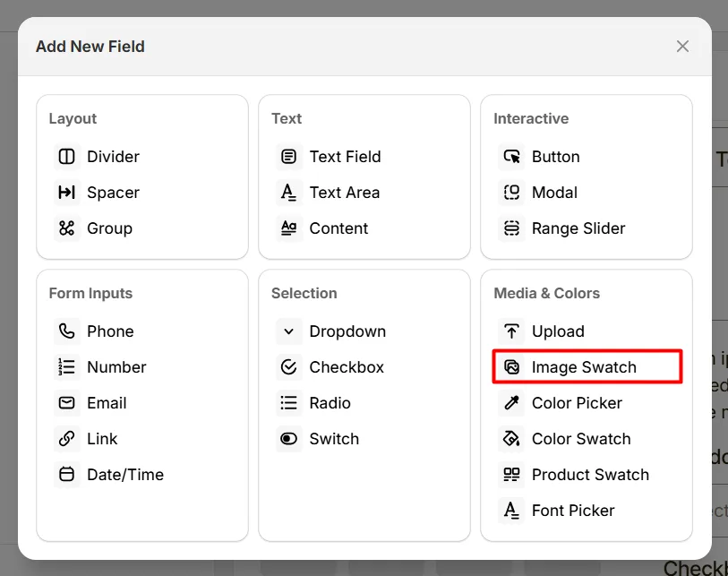Click the Product Swatch grid icon
Image resolution: width=728 pixels, height=576 pixels.
point(511,474)
